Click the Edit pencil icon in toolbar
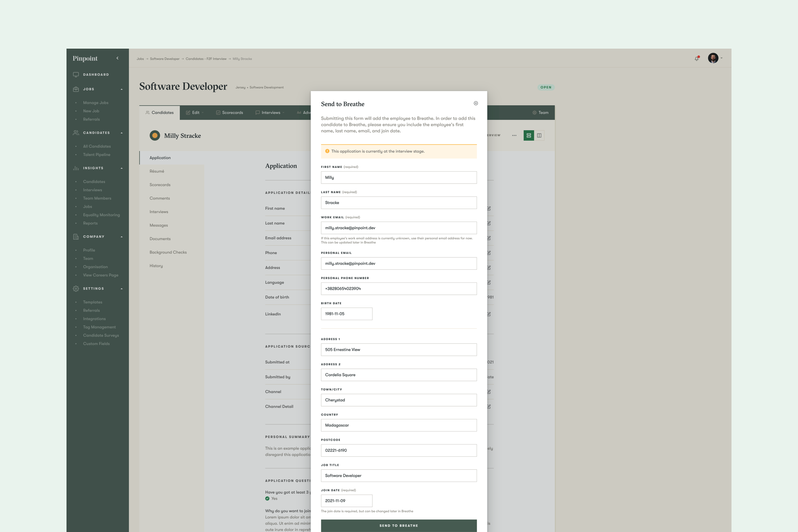 pos(188,112)
